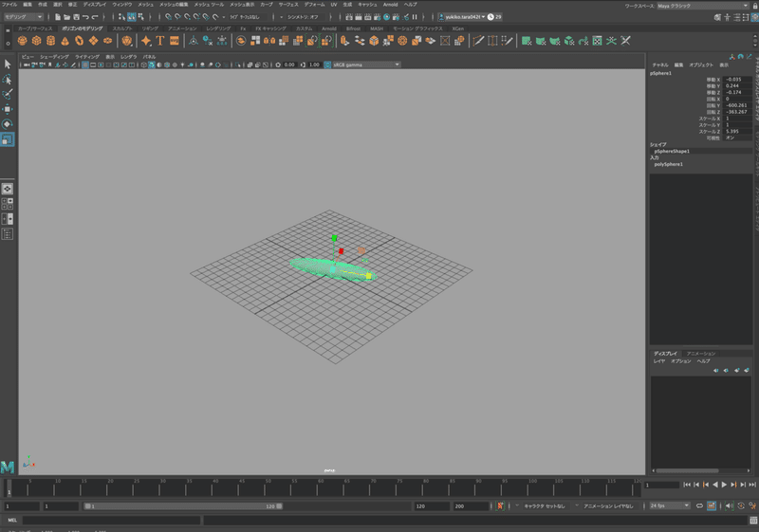Create a polygon sphere from the shelf
The image size is (759, 532).
click(22, 41)
